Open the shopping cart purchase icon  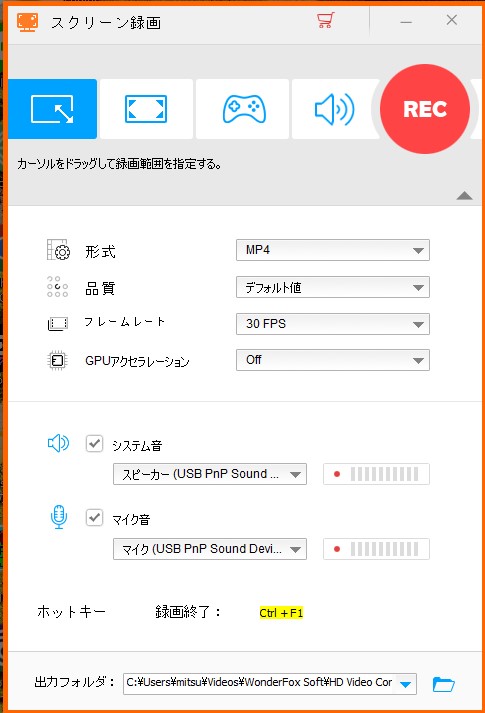point(325,20)
